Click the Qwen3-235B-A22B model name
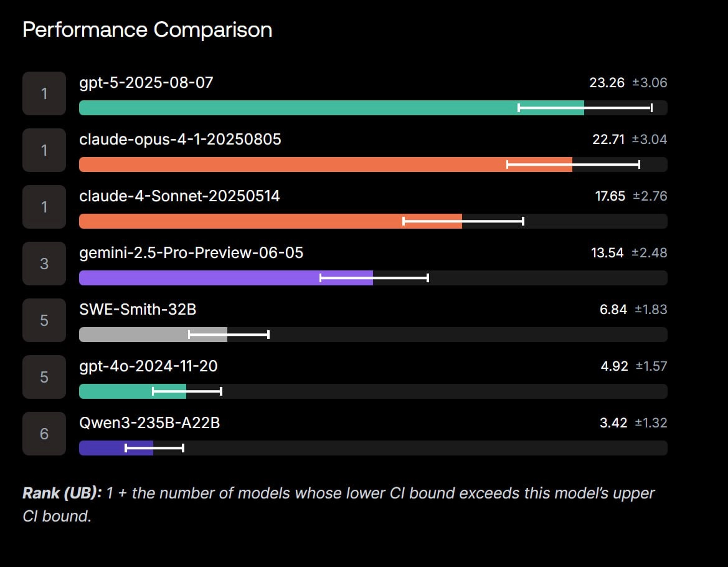Image resolution: width=728 pixels, height=567 pixels. pos(149,422)
